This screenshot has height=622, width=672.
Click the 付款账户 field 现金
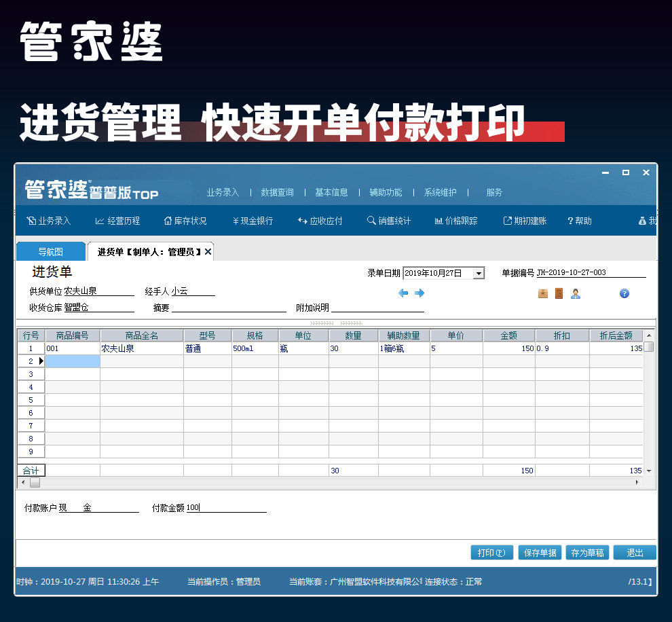click(98, 507)
